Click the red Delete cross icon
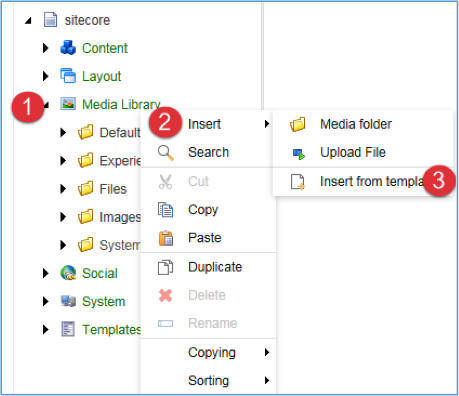 click(x=165, y=295)
